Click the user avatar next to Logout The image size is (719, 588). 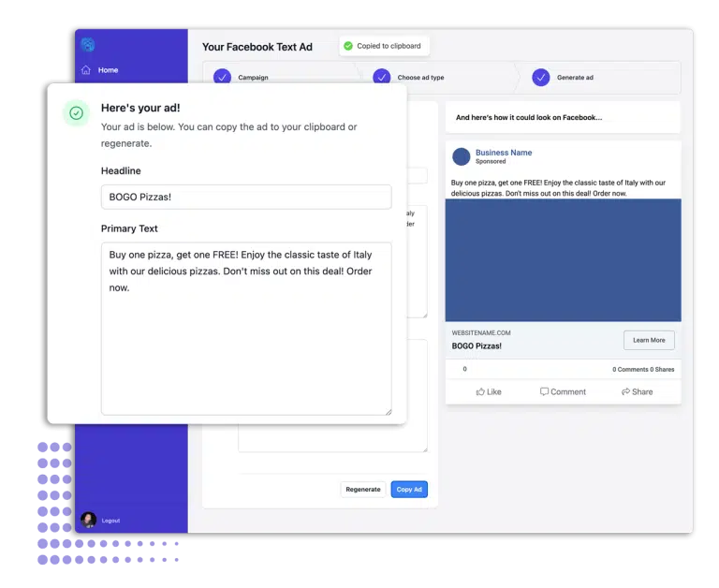click(x=88, y=520)
